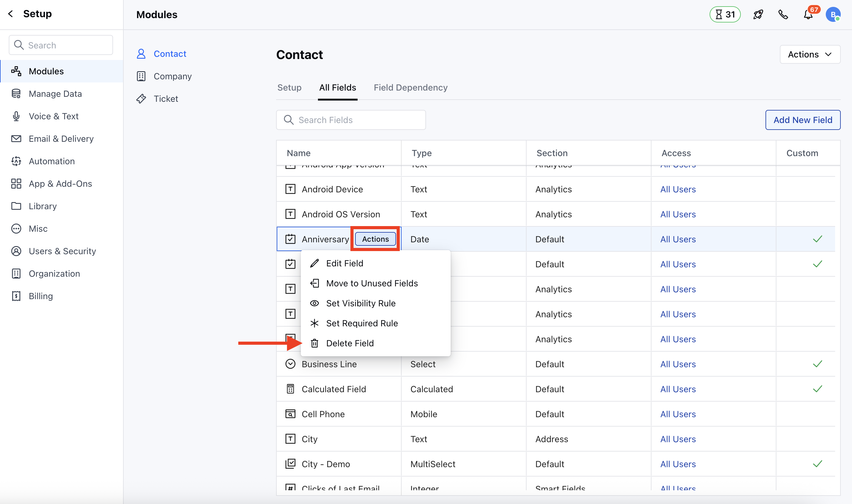Open the notifications bell
Screen dimensions: 852x504
coord(808,15)
